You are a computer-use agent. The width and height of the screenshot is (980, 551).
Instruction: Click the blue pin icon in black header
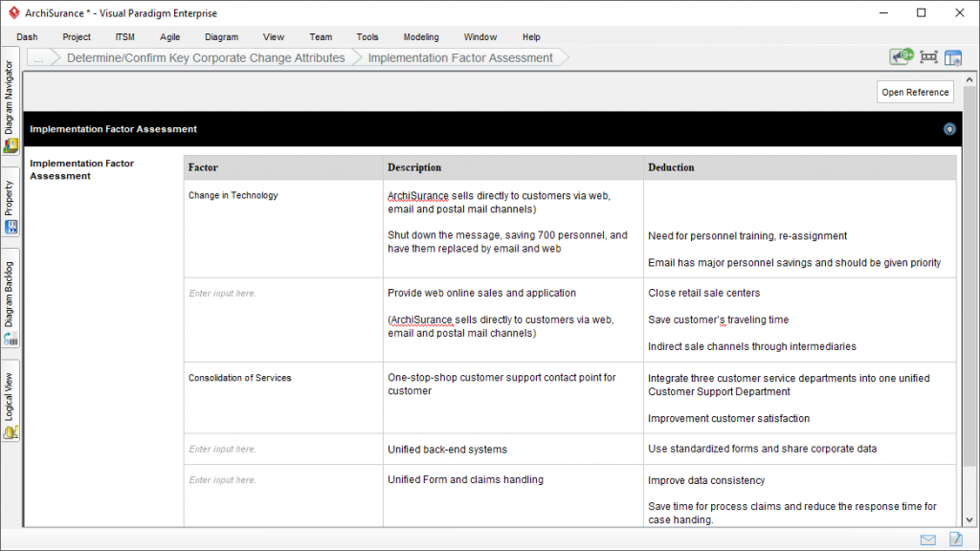(x=949, y=129)
